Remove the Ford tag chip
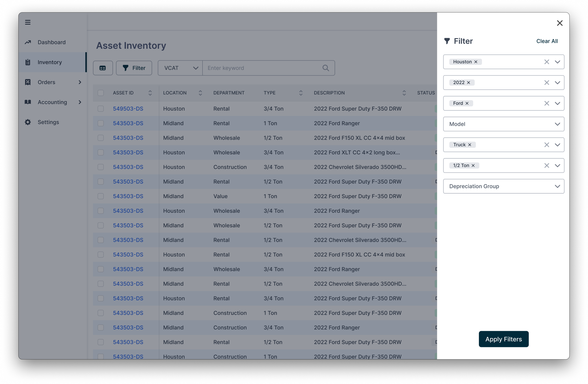The height and width of the screenshot is (384, 588). [x=467, y=103]
